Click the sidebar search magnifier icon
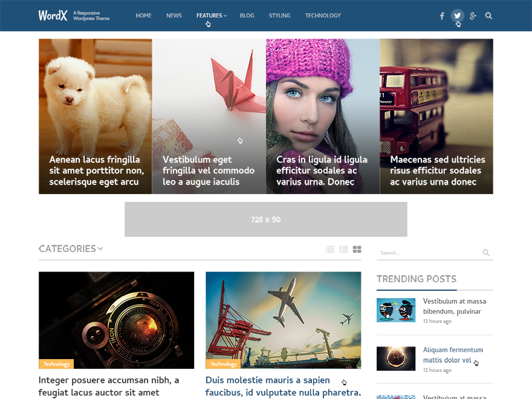532x399 pixels. point(486,253)
